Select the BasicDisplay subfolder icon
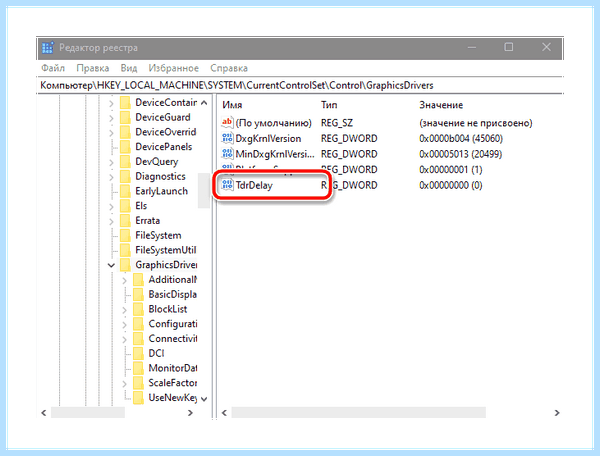This screenshot has width=600, height=456. [x=139, y=294]
